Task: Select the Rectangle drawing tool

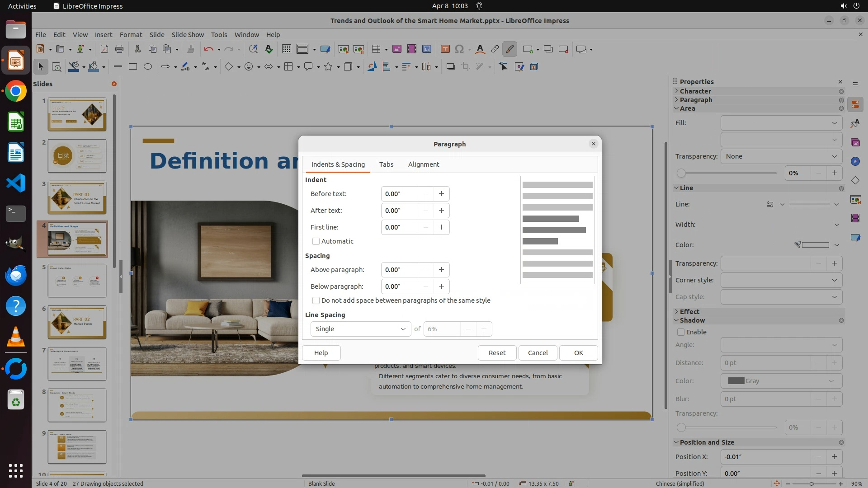Action: (133, 67)
